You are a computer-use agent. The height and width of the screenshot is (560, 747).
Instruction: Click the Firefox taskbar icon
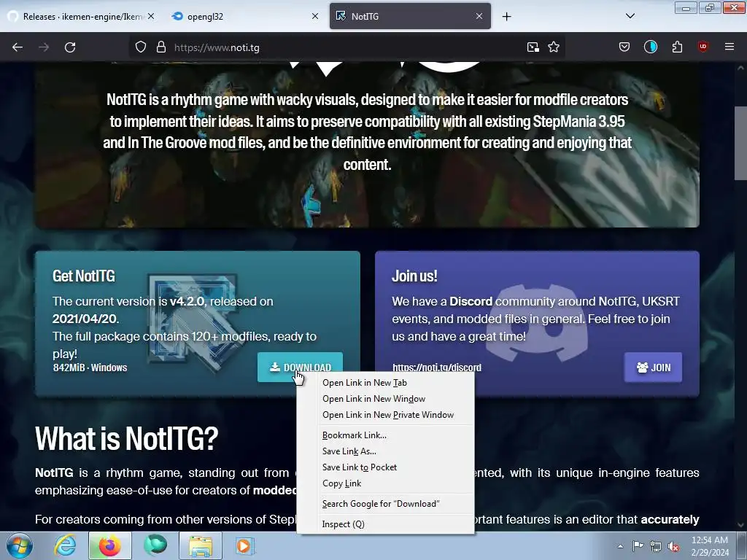click(110, 545)
